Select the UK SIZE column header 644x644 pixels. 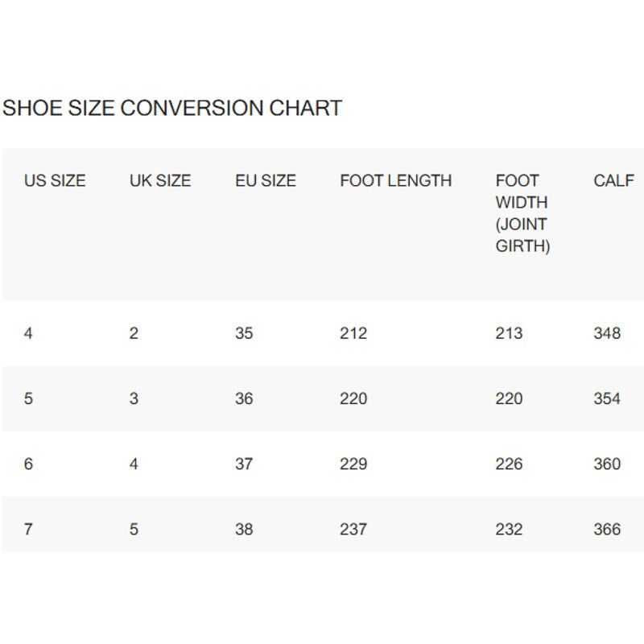click(x=160, y=180)
